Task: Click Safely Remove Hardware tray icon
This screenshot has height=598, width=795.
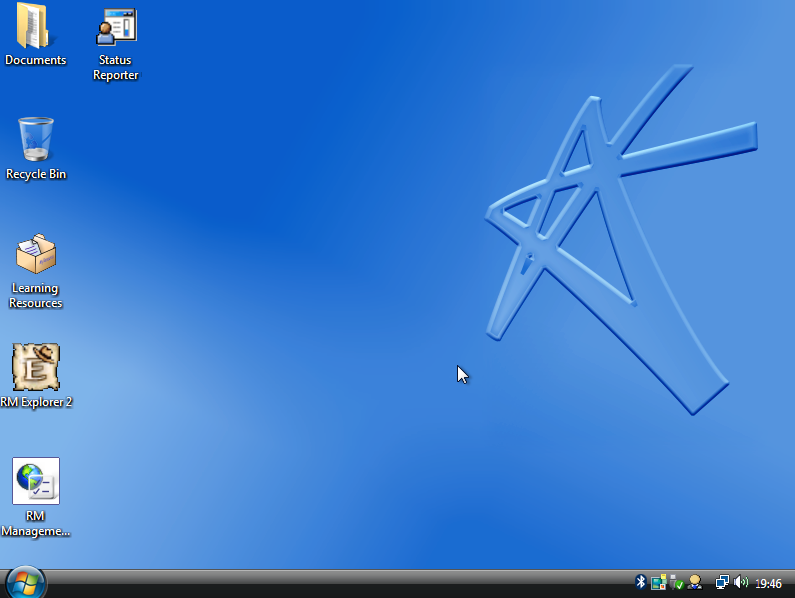Action: pyautogui.click(x=676, y=582)
